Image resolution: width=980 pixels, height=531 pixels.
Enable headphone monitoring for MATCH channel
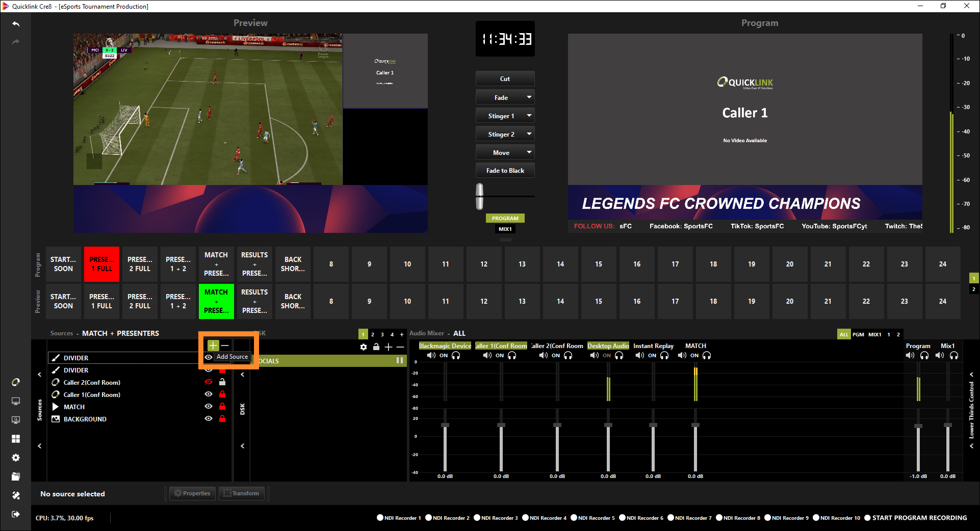coord(707,356)
